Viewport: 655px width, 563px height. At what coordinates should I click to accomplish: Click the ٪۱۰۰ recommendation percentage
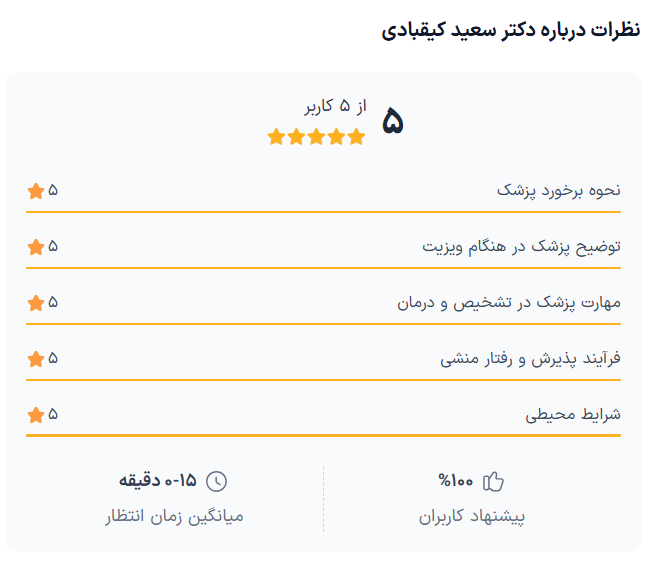coord(455,482)
